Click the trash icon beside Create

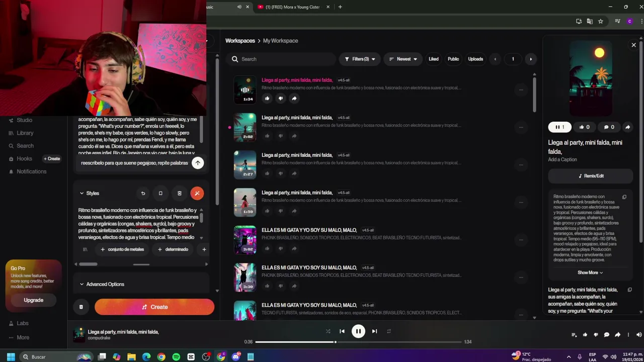pos(81,307)
